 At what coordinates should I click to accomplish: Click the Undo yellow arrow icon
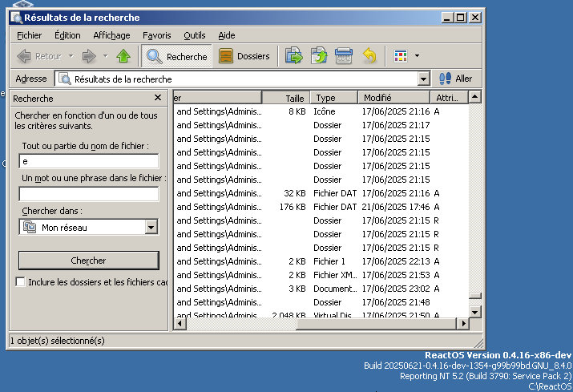[x=369, y=56]
